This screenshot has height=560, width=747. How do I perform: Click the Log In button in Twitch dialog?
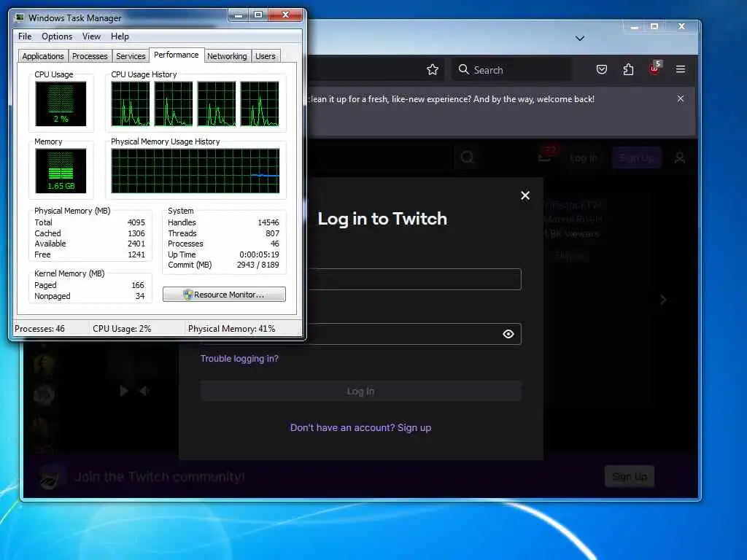[x=360, y=391]
